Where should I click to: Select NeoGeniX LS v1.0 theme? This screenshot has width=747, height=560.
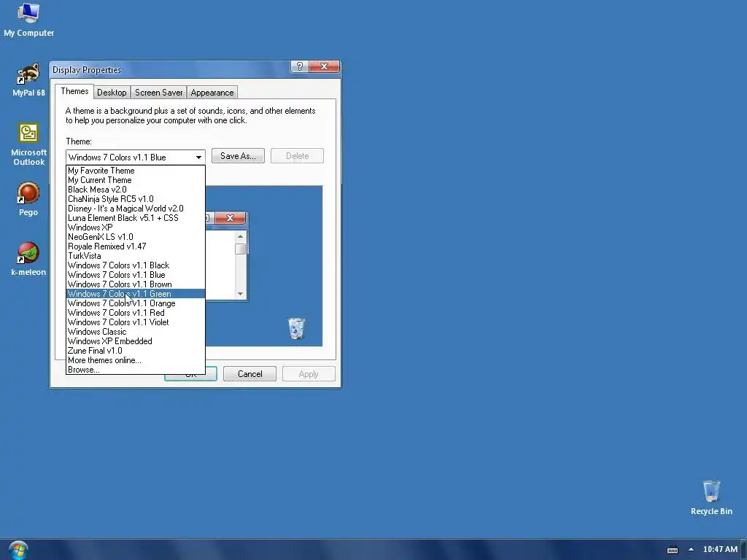click(135, 237)
